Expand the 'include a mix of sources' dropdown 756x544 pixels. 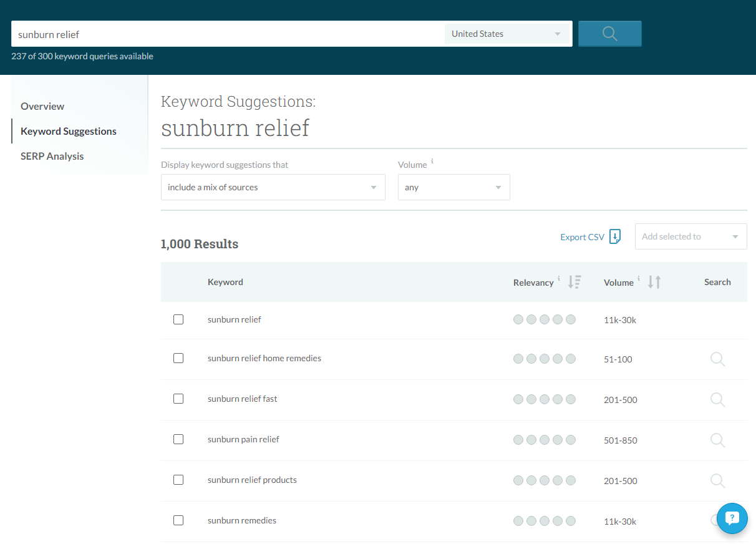(273, 187)
